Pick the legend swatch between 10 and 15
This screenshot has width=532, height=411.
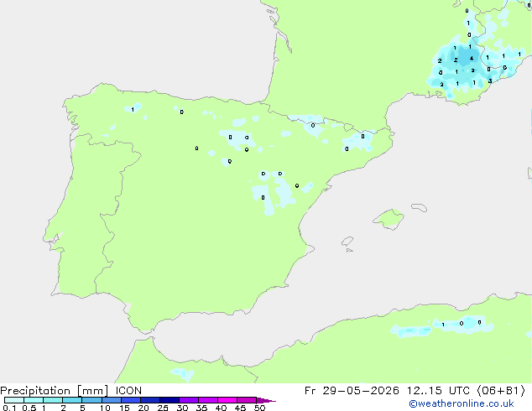pyautogui.click(x=112, y=400)
